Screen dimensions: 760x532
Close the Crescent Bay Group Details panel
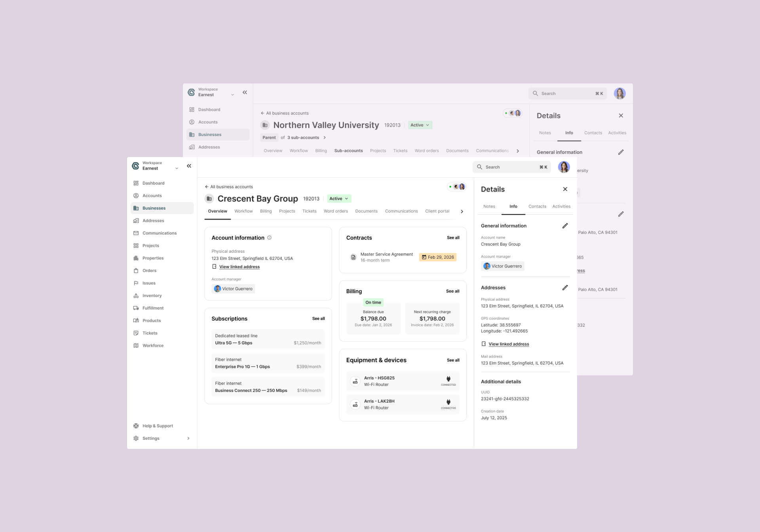click(565, 189)
